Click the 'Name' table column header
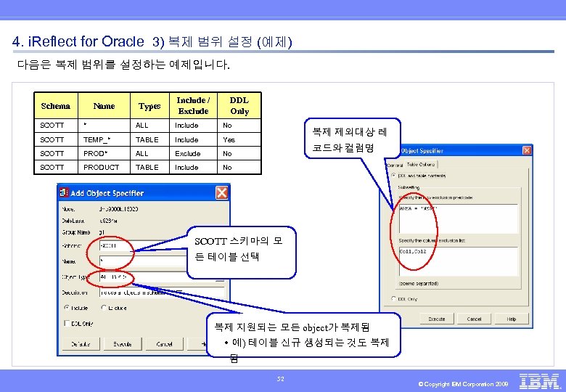The image size is (566, 392). tap(104, 106)
